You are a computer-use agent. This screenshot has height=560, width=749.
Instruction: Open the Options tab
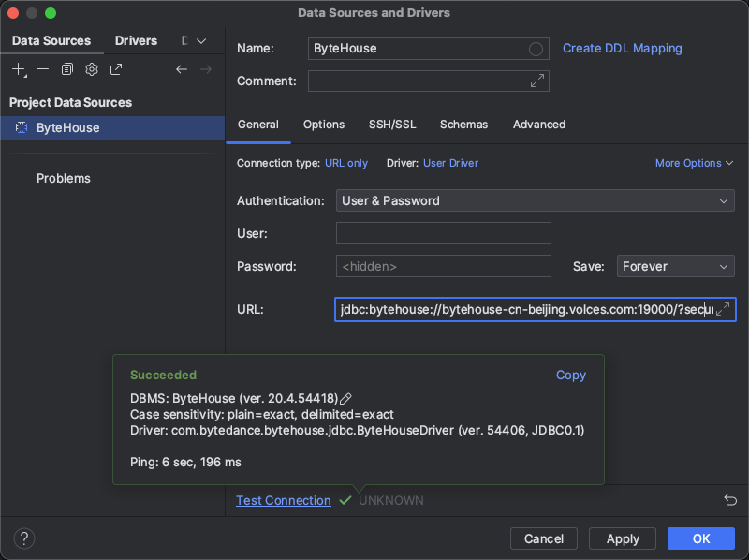pyautogui.click(x=324, y=125)
